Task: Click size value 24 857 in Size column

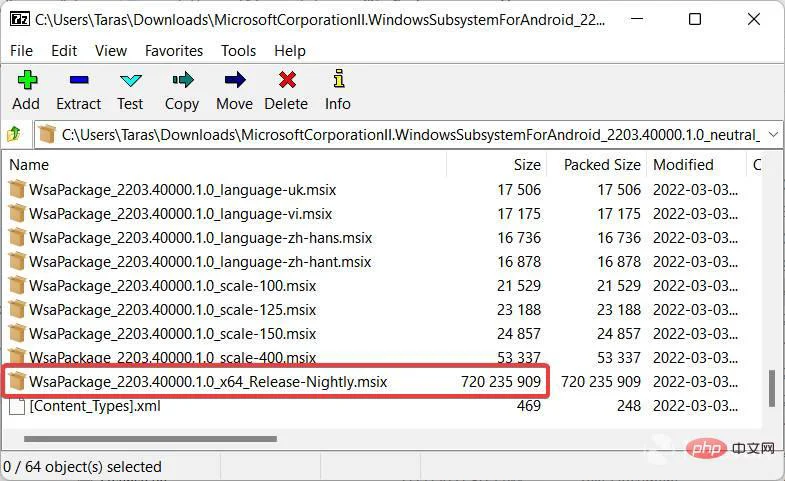Action: click(519, 334)
